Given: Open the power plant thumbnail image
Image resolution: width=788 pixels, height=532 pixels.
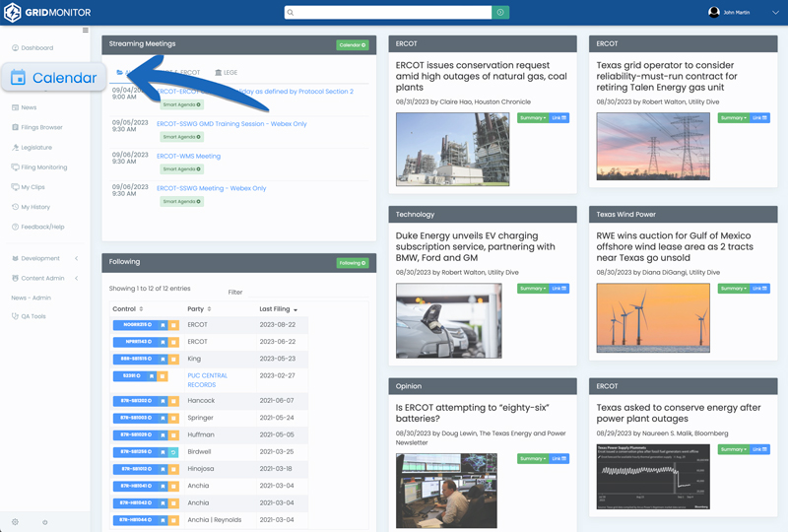Looking at the screenshot, I should (452, 150).
